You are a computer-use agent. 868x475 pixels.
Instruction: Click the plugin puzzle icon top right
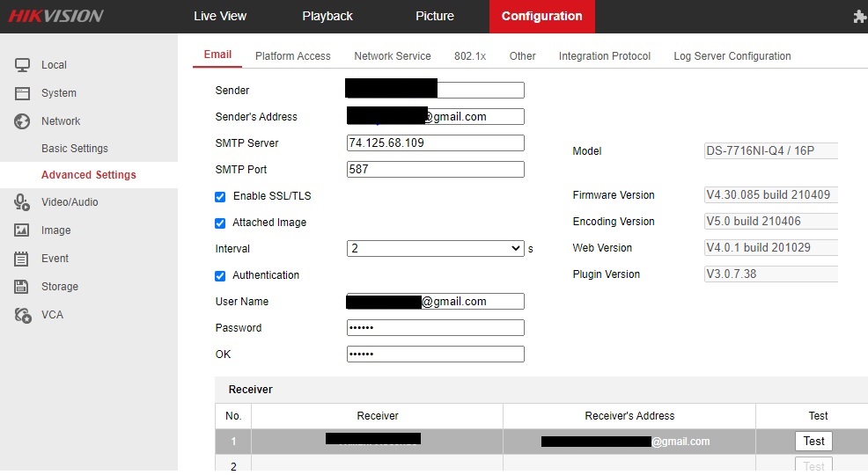[860, 17]
